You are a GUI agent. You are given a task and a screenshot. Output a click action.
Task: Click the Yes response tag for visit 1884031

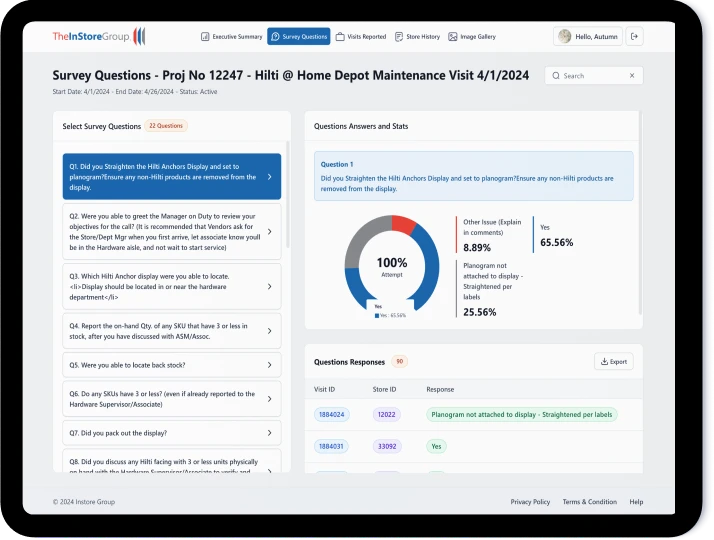coord(436,446)
